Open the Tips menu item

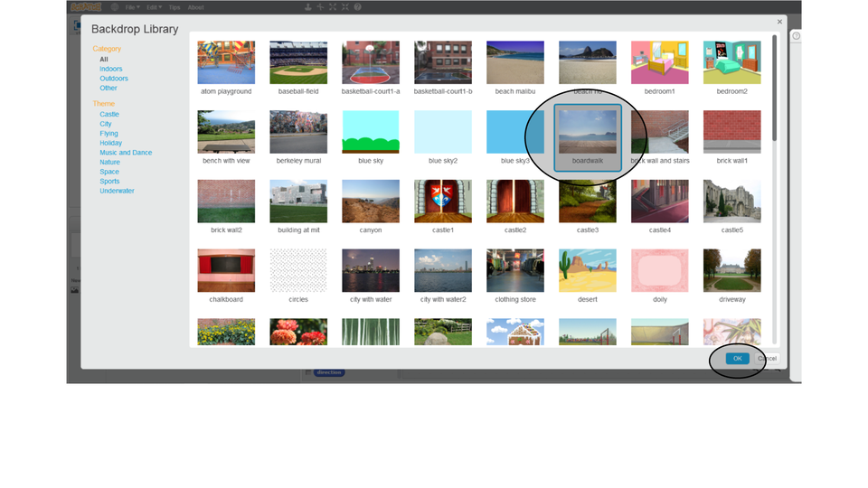pyautogui.click(x=174, y=7)
